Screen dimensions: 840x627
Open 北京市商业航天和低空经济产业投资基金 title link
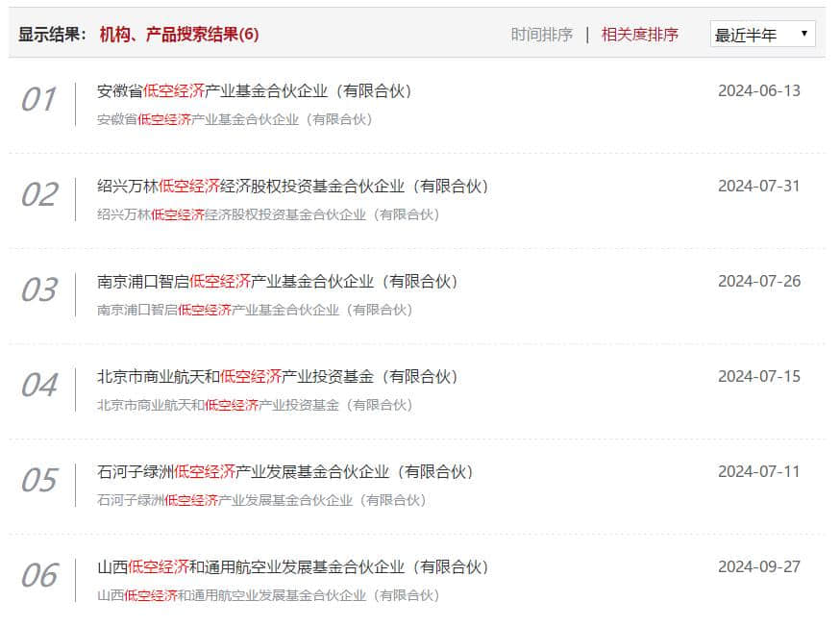(x=277, y=377)
